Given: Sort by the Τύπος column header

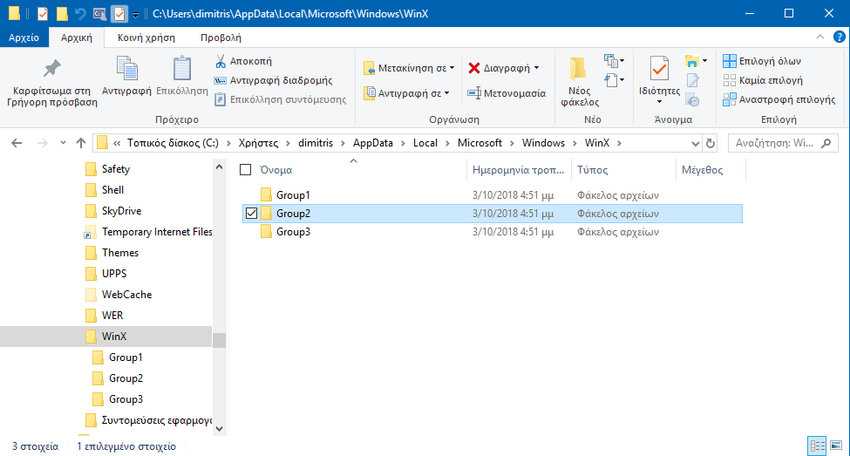Looking at the screenshot, I should click(592, 170).
